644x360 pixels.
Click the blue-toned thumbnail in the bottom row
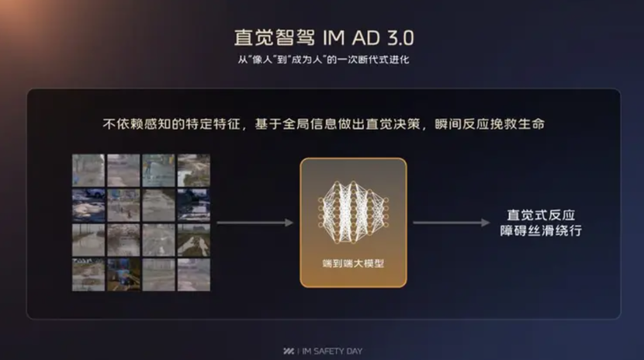(x=123, y=275)
